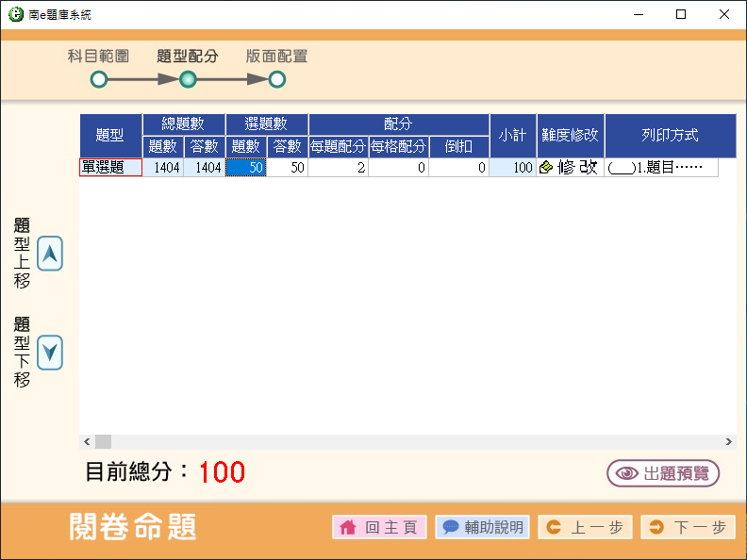Image resolution: width=747 pixels, height=560 pixels.
Task: Open 列印方式 option for 單選題
Action: coord(661,168)
